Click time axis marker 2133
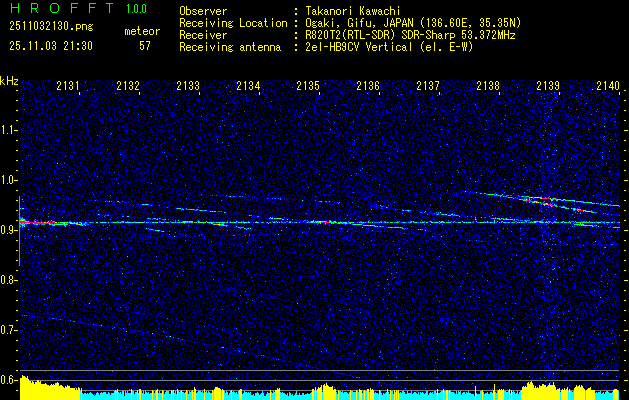This screenshot has width=629, height=400. [188, 85]
